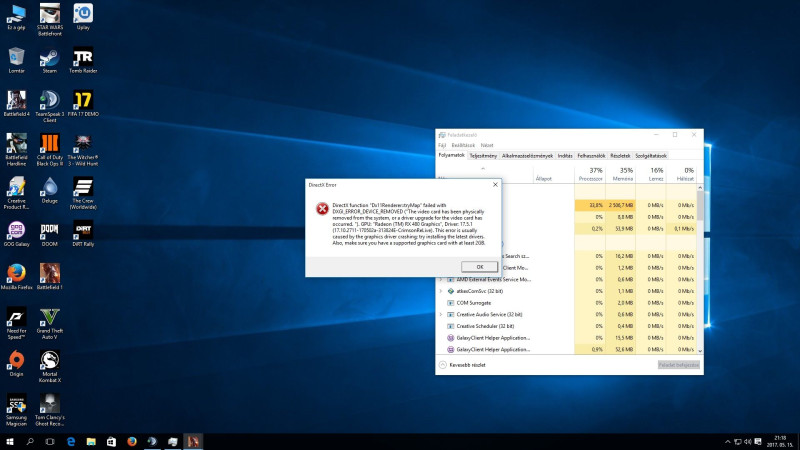Screen dimensions: 800x450
Task: Click OK in the DirectX Error dialog
Action: coord(479,267)
